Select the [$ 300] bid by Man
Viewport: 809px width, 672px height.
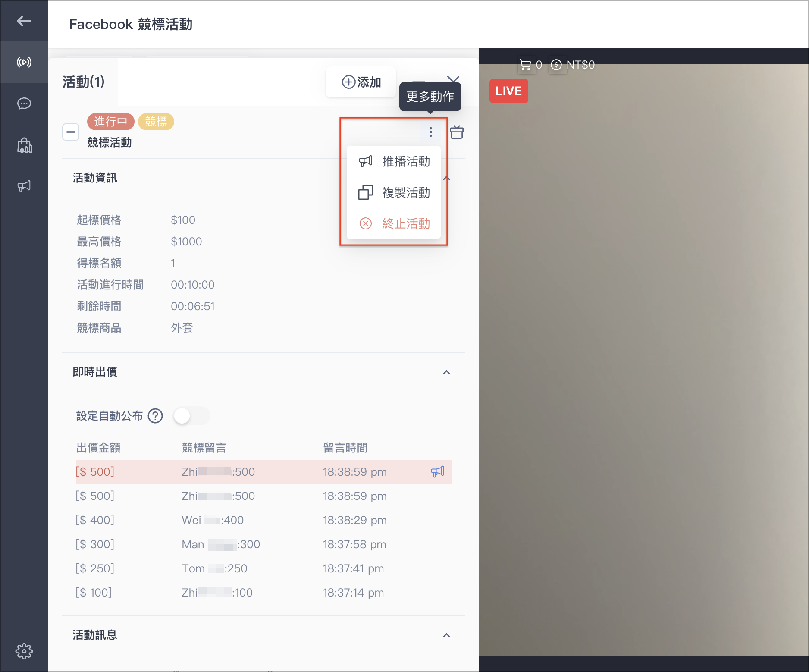pos(263,544)
